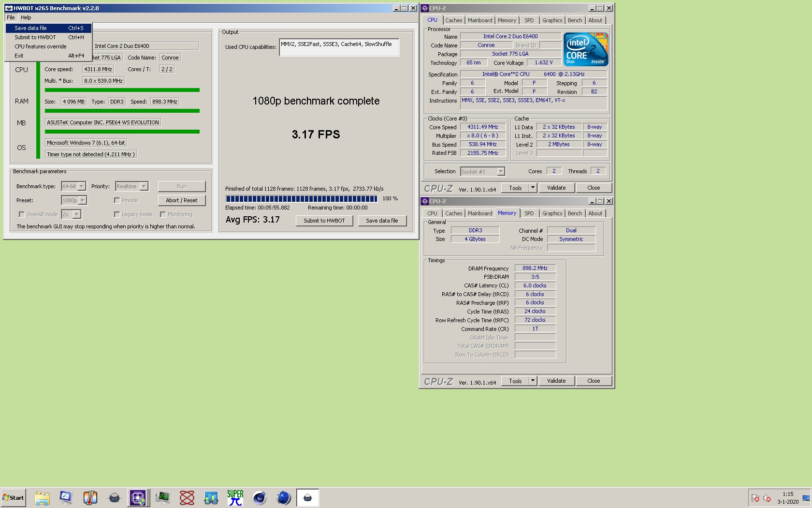Screen dimensions: 812x508
Task: Switch to CPU-Z purple chip taskbar icon
Action: [138, 498]
